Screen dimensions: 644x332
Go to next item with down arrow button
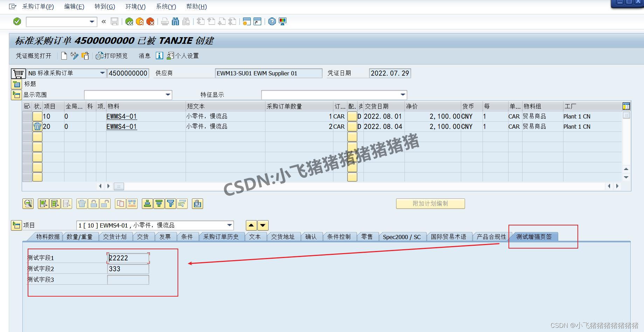pyautogui.click(x=263, y=225)
